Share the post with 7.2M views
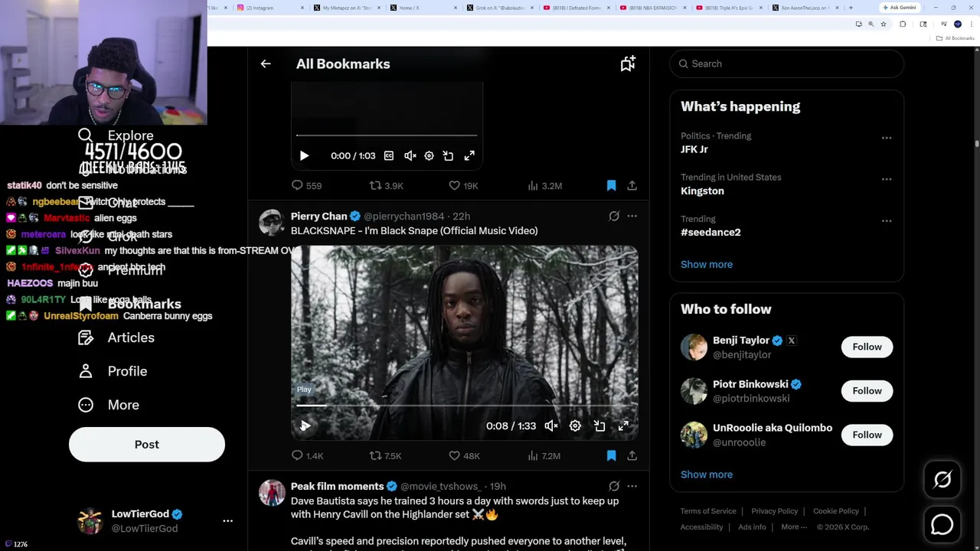 click(632, 455)
